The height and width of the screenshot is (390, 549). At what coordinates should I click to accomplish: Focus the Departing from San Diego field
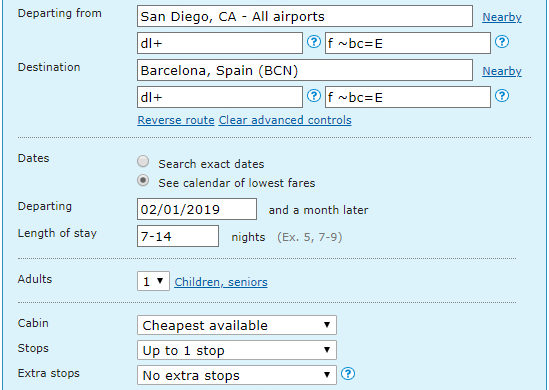(305, 16)
